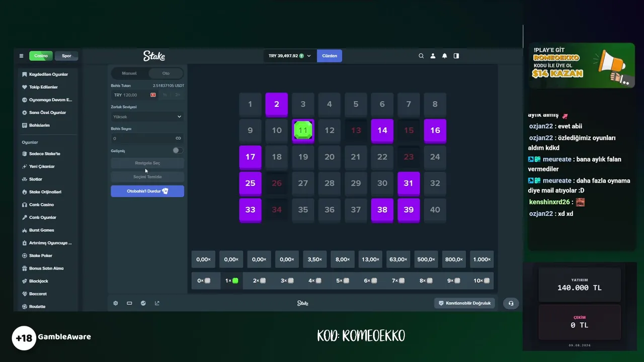The image size is (644, 362).
Task: Click the Seçimi Temizle button
Action: point(147,176)
